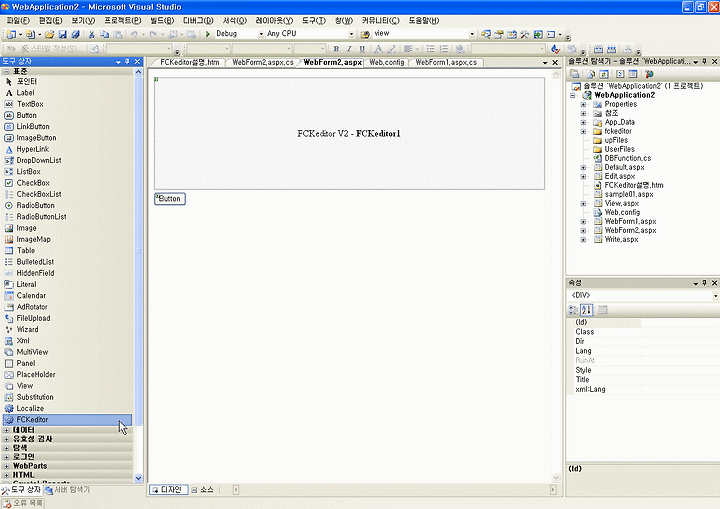The width and height of the screenshot is (720, 509).
Task: Pin the toolbox panel with pushpin
Action: [127, 61]
